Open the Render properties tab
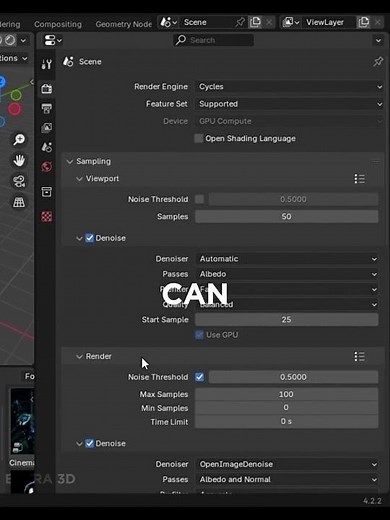 (46, 89)
